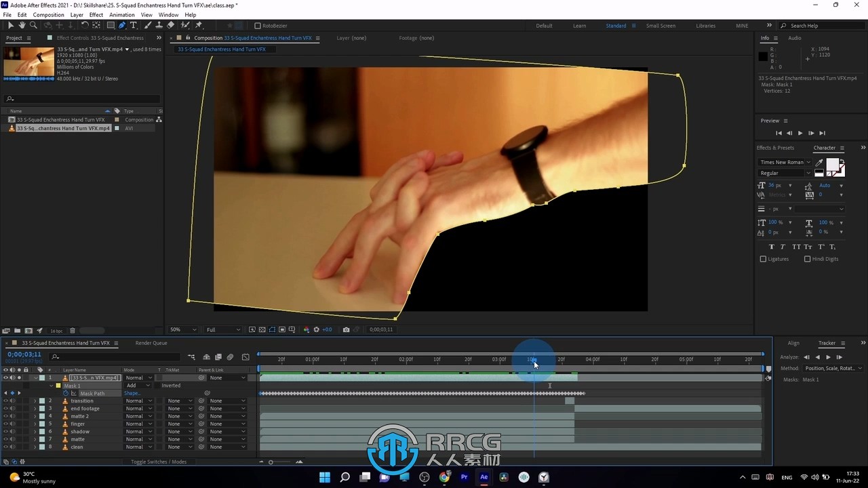The height and width of the screenshot is (488, 868).
Task: Play the preview in Preview panel
Action: pyautogui.click(x=800, y=133)
